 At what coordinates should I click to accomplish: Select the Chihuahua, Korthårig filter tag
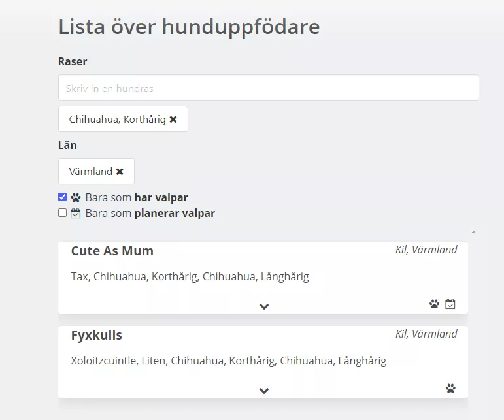pyautogui.click(x=123, y=119)
